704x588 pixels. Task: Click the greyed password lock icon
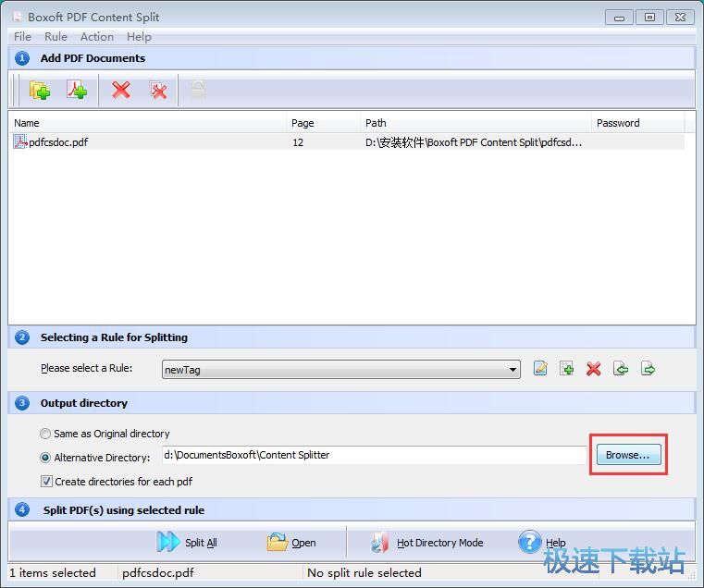click(198, 90)
